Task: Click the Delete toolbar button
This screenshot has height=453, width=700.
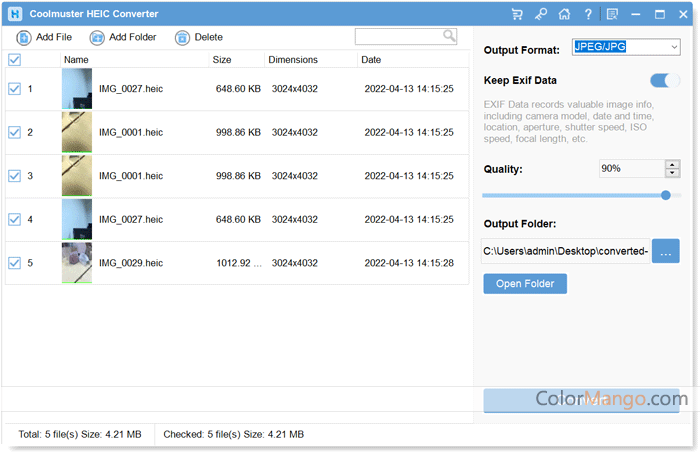Action: (x=199, y=37)
